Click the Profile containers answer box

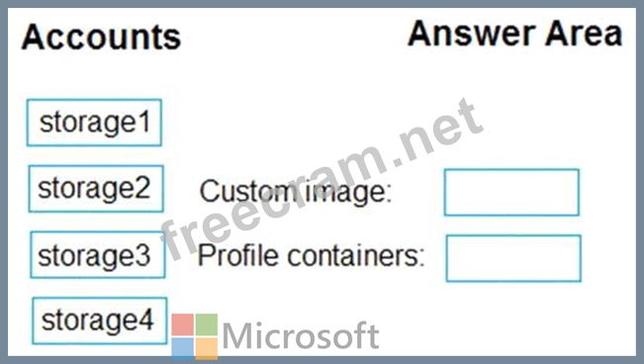click(x=513, y=258)
